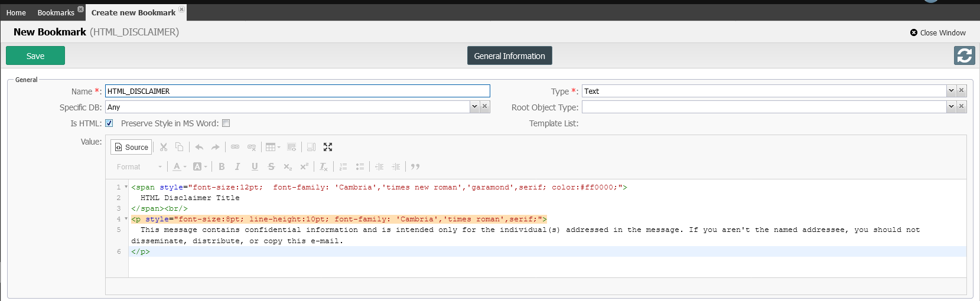Toggle bold formatting
This screenshot has width=980, height=301.
(222, 167)
